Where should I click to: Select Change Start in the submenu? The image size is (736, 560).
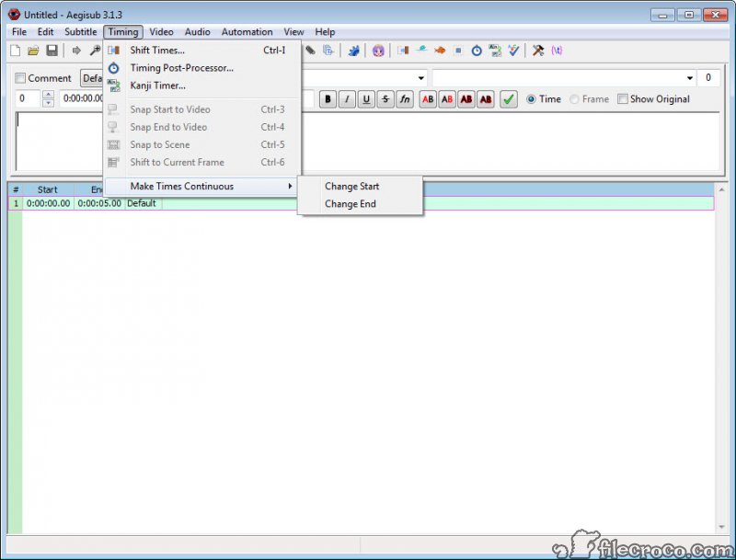(360, 186)
